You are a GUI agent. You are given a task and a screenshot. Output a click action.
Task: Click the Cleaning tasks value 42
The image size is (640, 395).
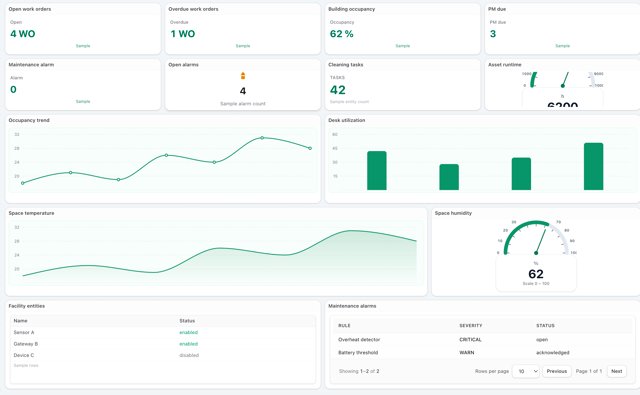338,90
